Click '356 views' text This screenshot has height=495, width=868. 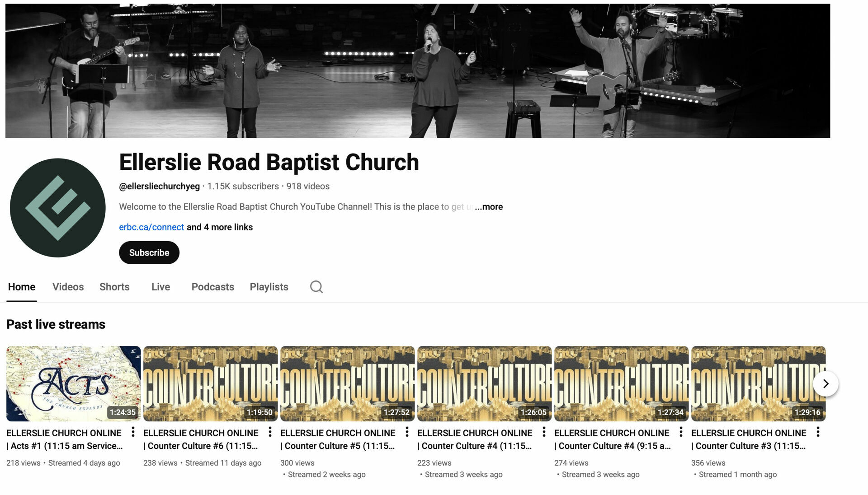[708, 463]
